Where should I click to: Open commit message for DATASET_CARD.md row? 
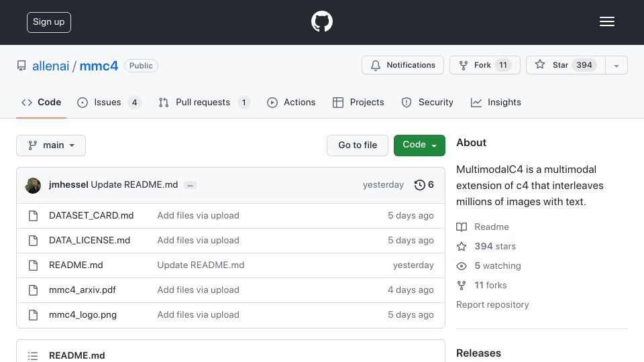pyautogui.click(x=198, y=215)
